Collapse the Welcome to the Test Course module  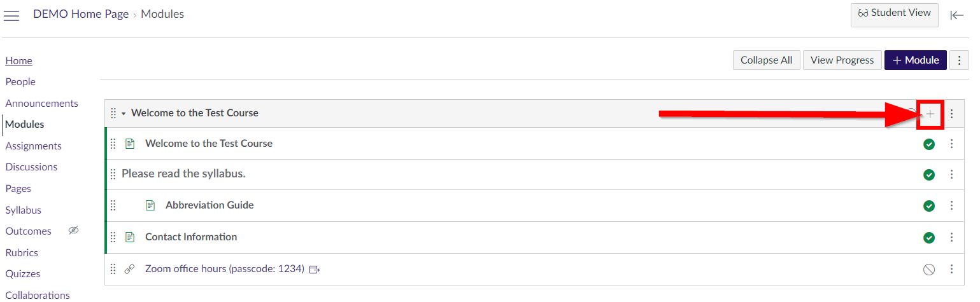(124, 114)
